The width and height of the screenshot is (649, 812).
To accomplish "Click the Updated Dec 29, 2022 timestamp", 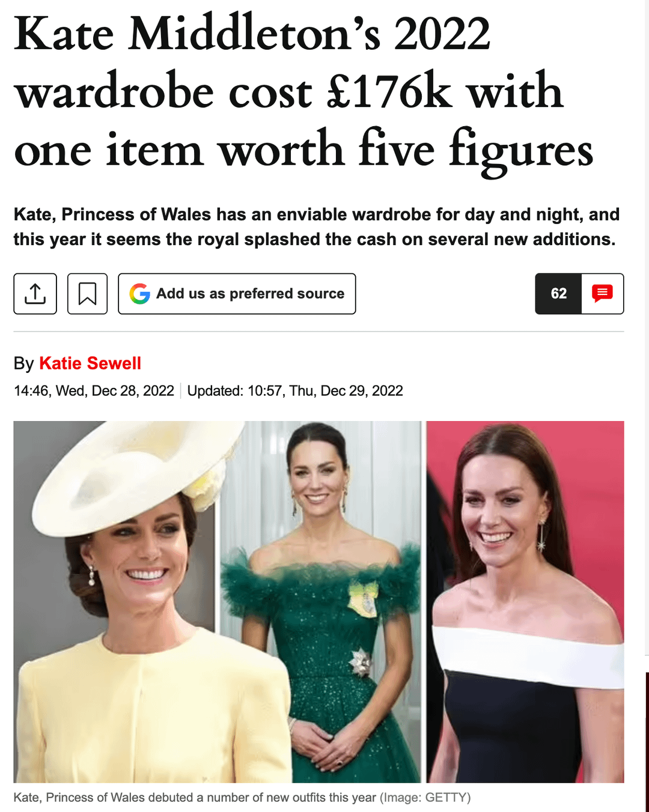I will pos(295,391).
